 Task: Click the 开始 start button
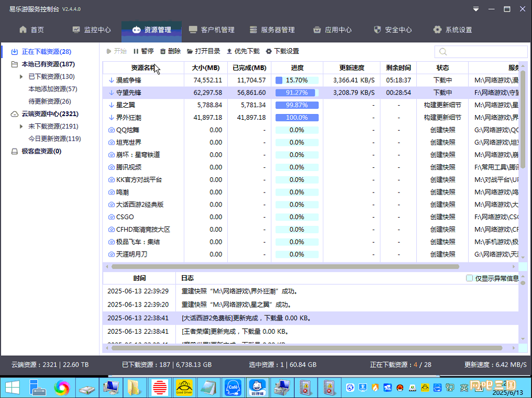click(116, 51)
